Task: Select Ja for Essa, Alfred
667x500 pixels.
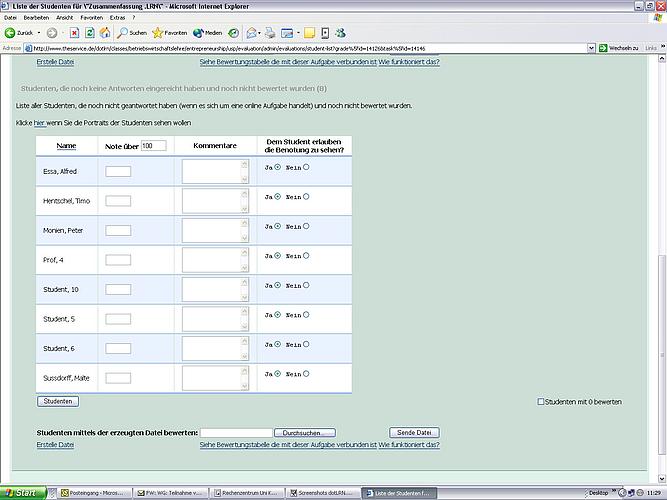Action: click(278, 167)
